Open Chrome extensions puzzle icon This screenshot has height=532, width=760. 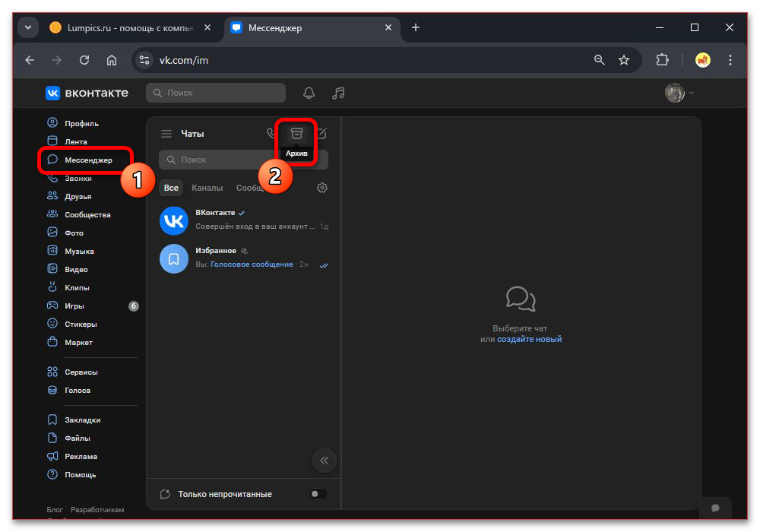(x=662, y=60)
